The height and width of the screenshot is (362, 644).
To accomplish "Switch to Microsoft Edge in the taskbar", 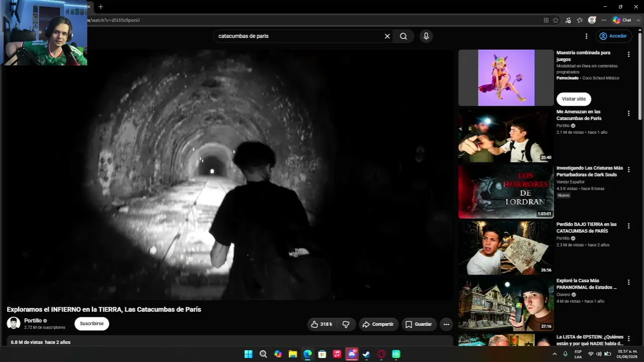I will point(307,354).
